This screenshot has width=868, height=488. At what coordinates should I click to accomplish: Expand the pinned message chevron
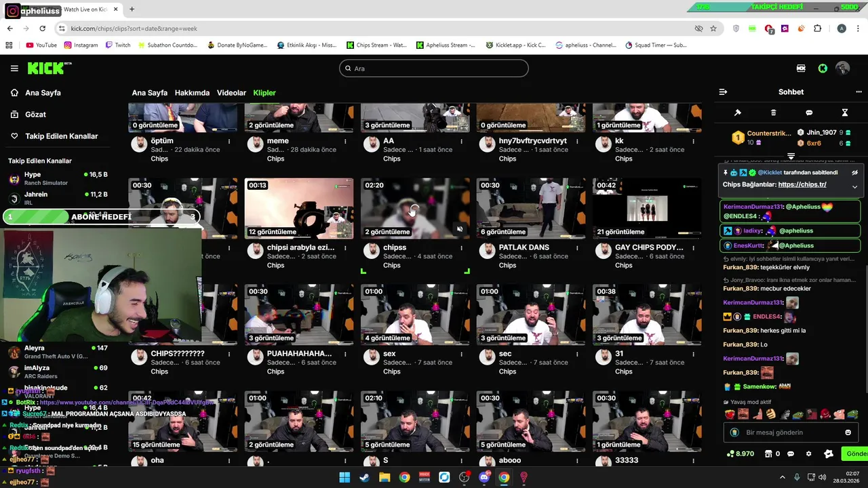(x=855, y=186)
